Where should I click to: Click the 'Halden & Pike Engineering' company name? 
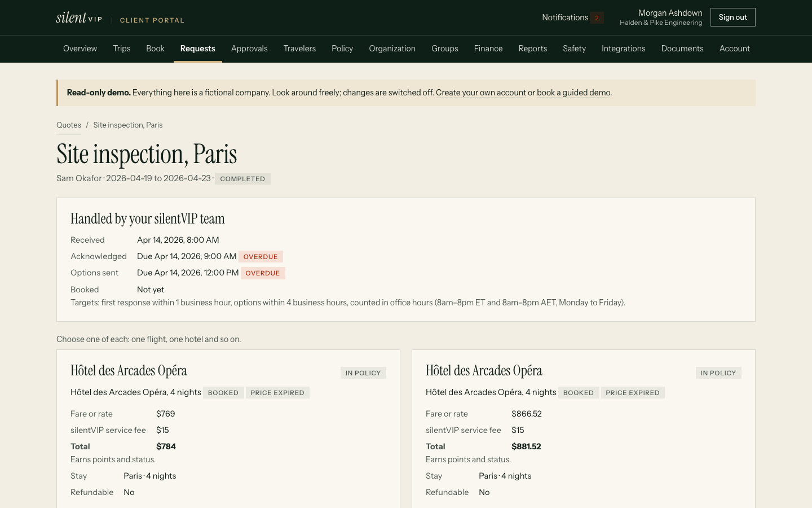(661, 23)
